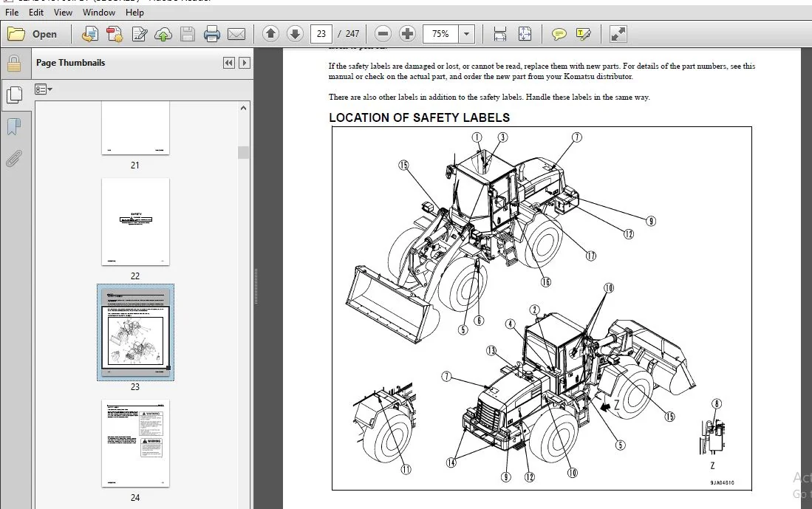812x509 pixels.
Task: Open the Window menu
Action: point(99,12)
